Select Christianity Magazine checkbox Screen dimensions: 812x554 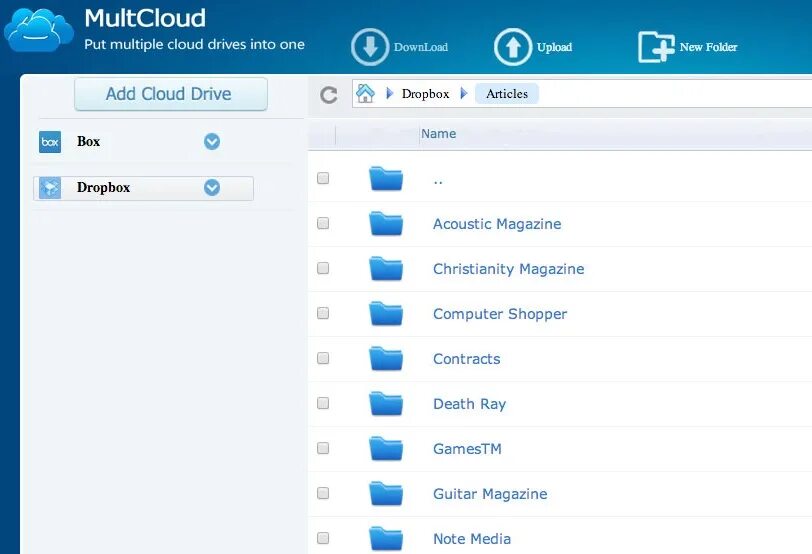(x=323, y=268)
